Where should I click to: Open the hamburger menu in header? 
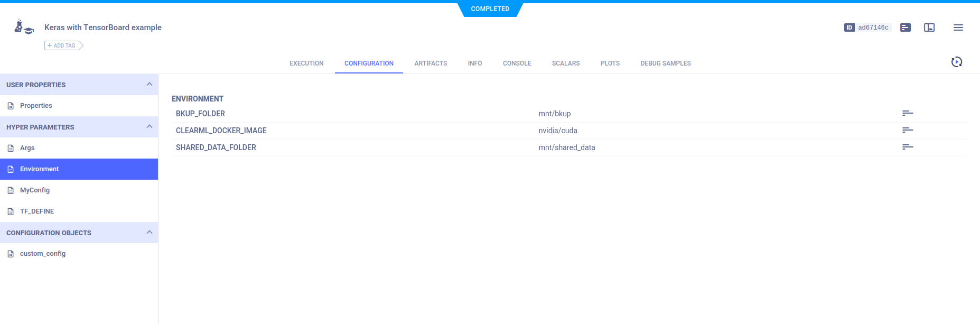click(x=958, y=27)
